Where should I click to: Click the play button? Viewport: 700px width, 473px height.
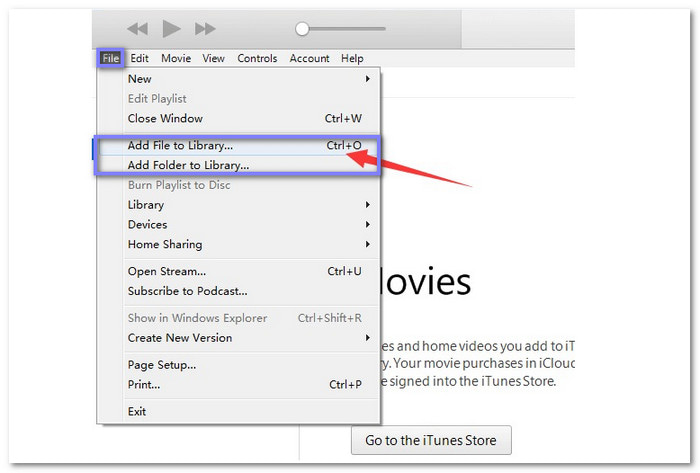pyautogui.click(x=171, y=29)
